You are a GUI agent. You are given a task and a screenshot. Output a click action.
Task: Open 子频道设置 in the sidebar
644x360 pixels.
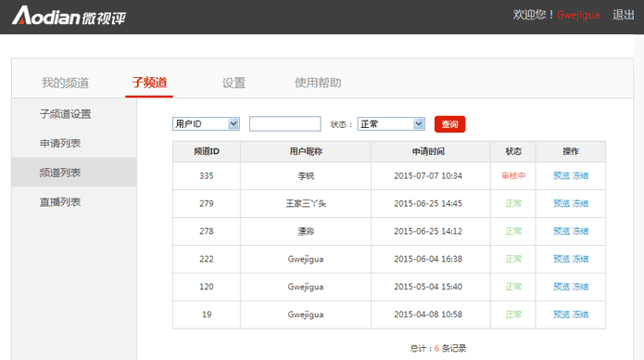65,114
